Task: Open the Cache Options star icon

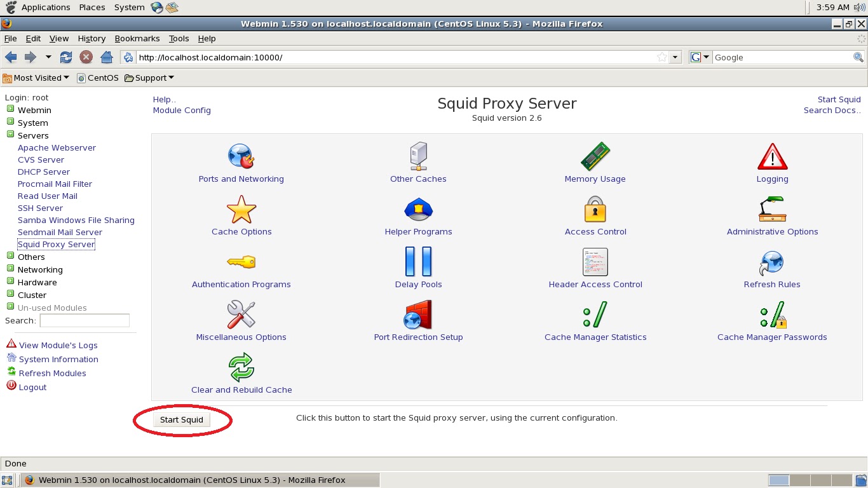Action: 241,209
